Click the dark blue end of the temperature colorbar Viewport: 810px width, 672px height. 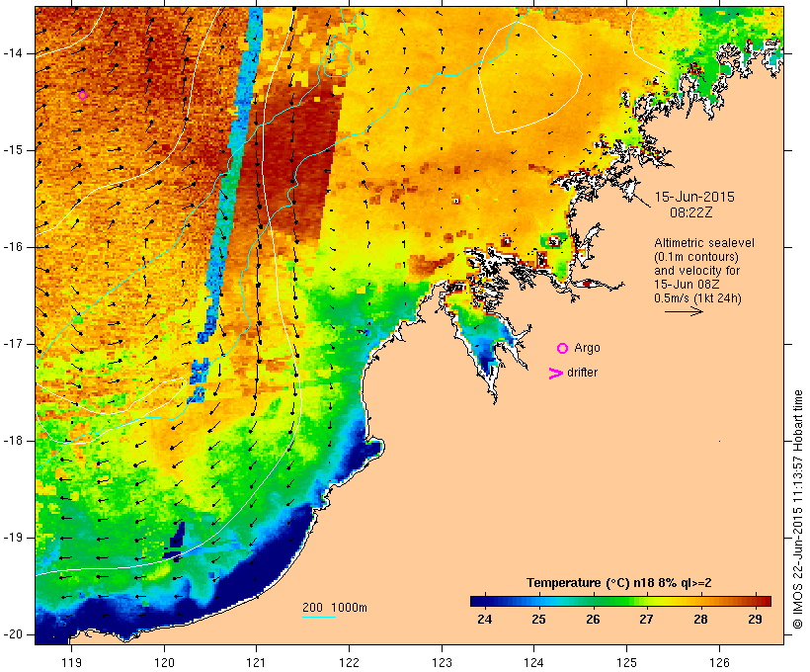(x=479, y=601)
